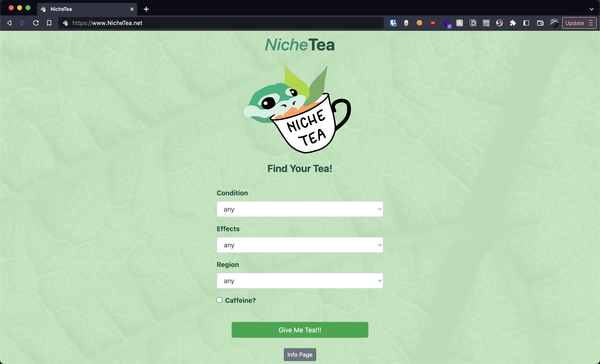The image size is (600, 364).
Task: Click the address bar URL field
Action: pyautogui.click(x=219, y=23)
